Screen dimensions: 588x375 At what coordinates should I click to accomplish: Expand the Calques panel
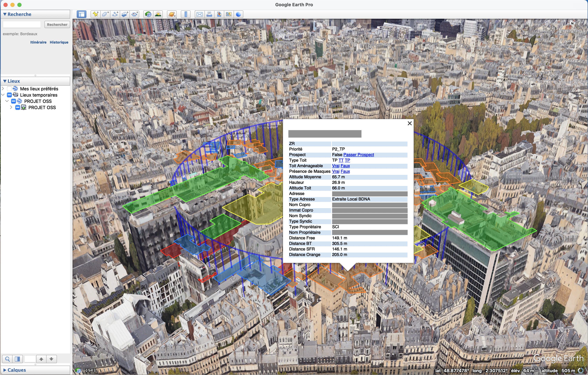(x=5, y=370)
